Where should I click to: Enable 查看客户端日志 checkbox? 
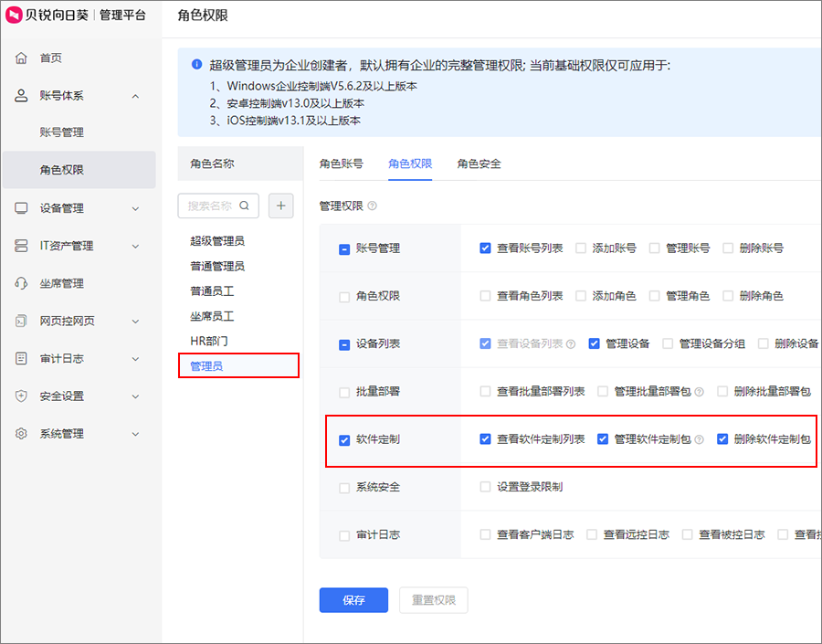coord(486,534)
